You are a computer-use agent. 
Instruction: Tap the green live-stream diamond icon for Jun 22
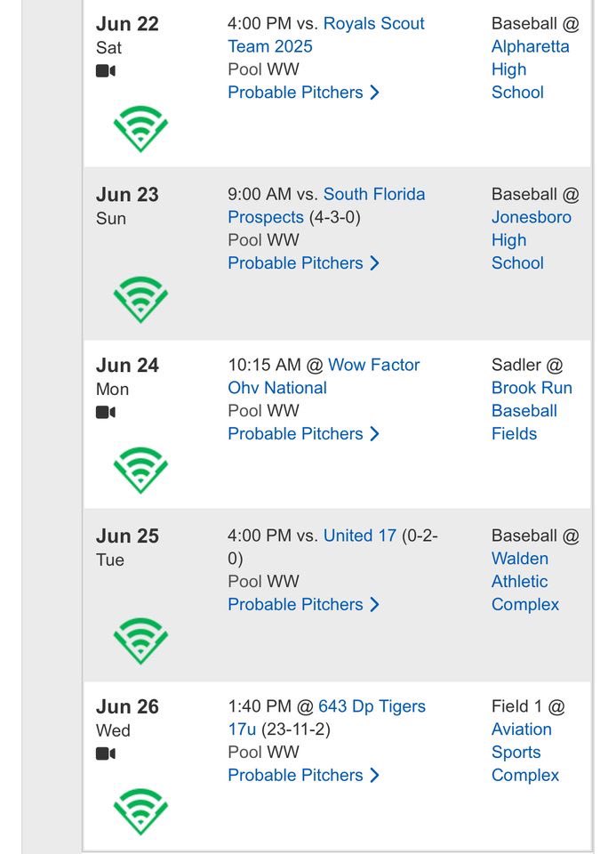(x=140, y=129)
